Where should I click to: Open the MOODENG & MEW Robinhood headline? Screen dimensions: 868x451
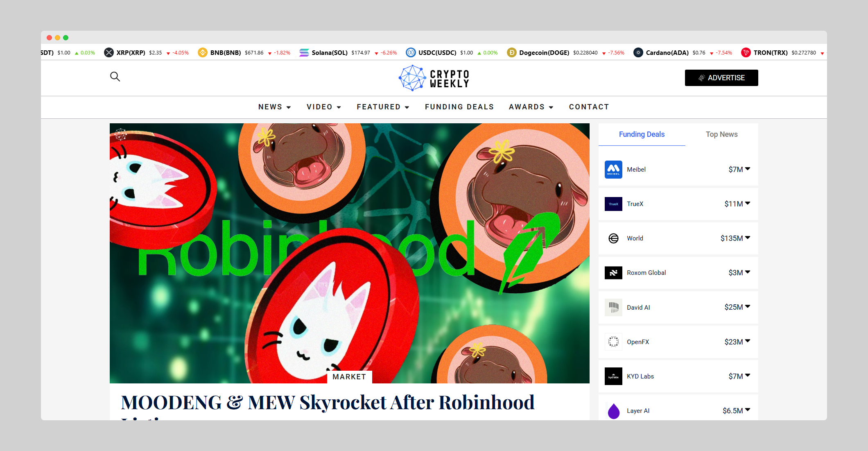[x=328, y=403]
